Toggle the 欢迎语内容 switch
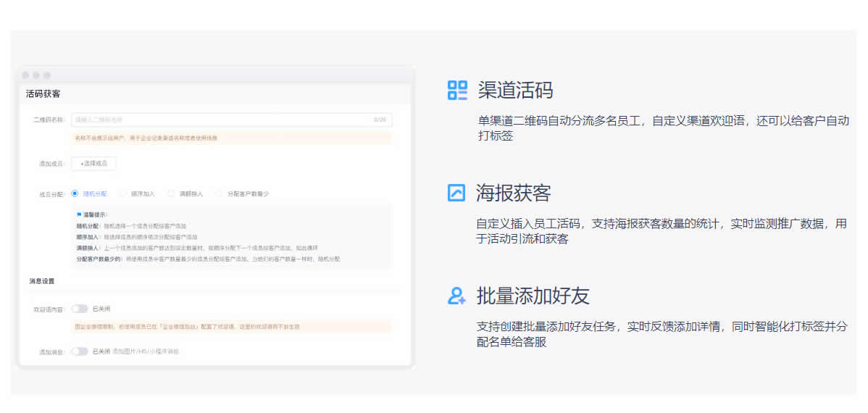 80,309
